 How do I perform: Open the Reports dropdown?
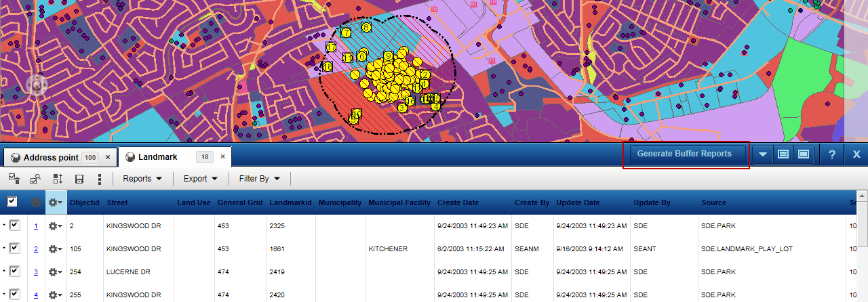coord(142,179)
